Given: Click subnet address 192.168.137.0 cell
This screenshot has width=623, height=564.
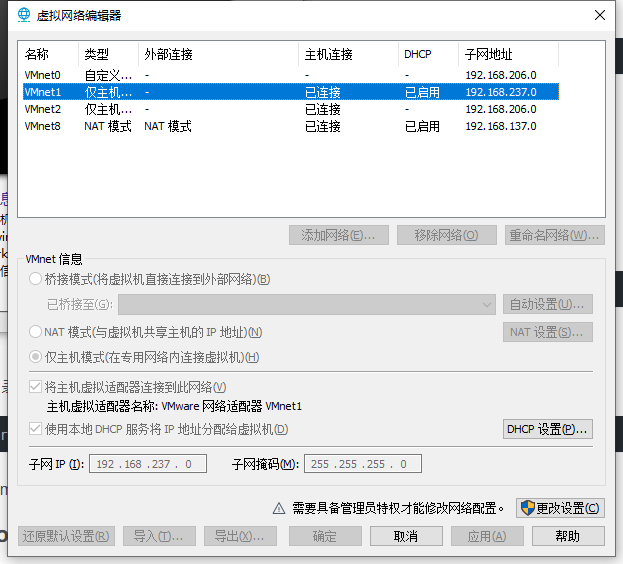Looking at the screenshot, I should [501, 126].
